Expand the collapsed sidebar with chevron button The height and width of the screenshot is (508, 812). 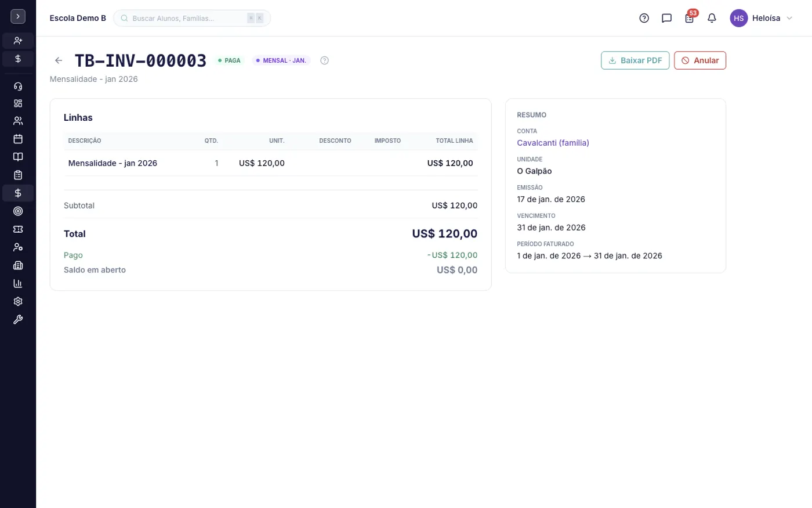tap(18, 17)
